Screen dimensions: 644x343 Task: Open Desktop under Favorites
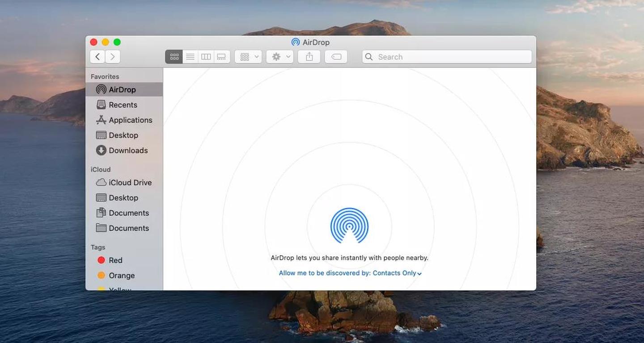tap(124, 135)
